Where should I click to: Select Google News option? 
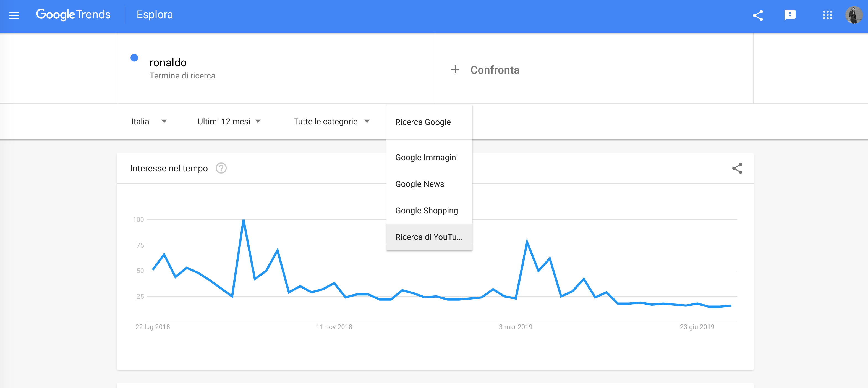[420, 184]
